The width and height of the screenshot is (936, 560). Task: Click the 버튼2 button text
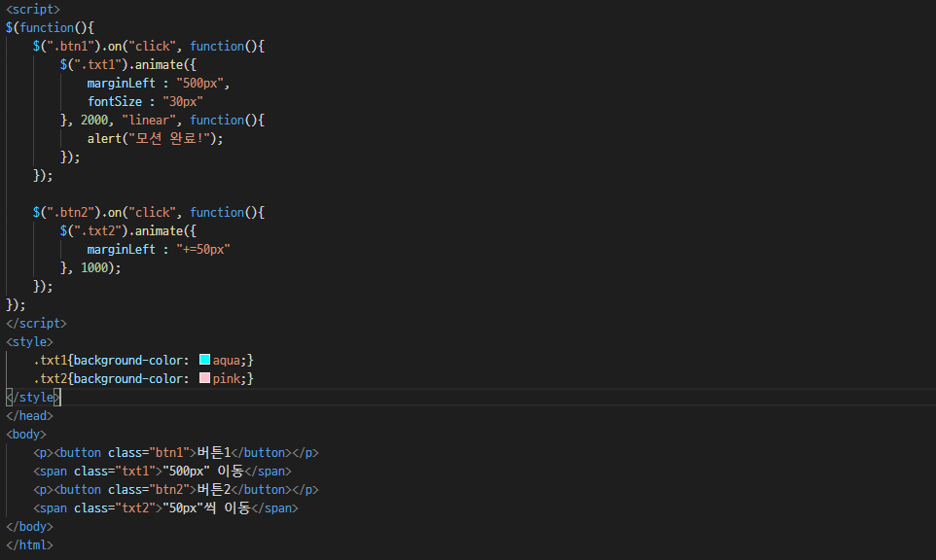214,490
